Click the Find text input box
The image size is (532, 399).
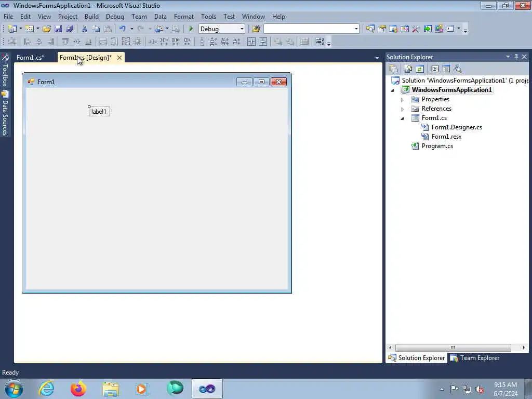(309, 29)
